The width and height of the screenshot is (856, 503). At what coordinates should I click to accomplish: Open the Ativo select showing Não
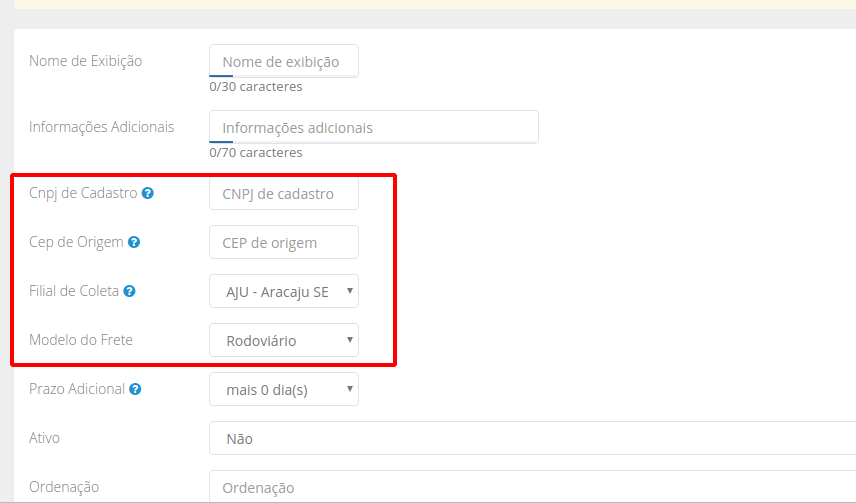(x=530, y=438)
